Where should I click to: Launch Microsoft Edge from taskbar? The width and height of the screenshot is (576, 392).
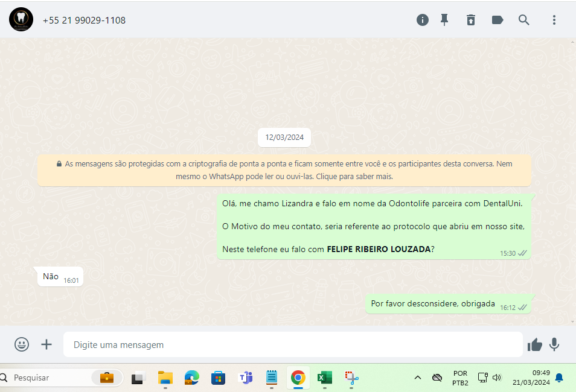192,378
